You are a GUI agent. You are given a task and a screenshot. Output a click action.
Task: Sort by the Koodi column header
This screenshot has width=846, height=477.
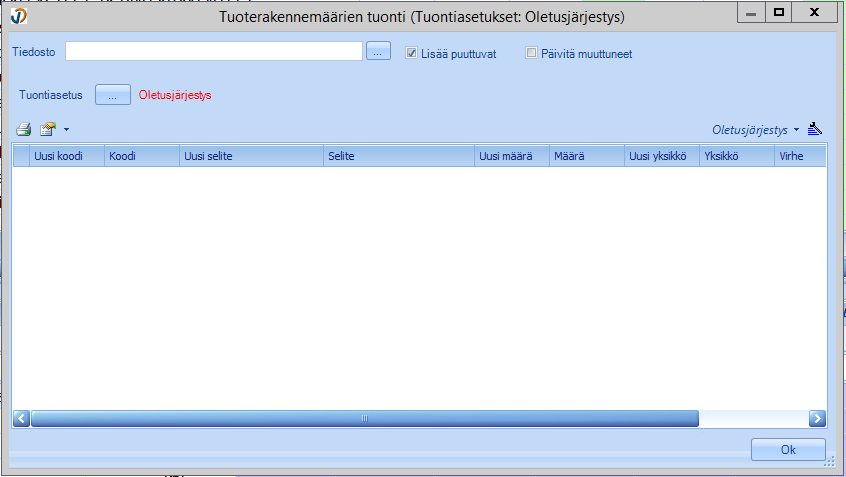point(142,156)
